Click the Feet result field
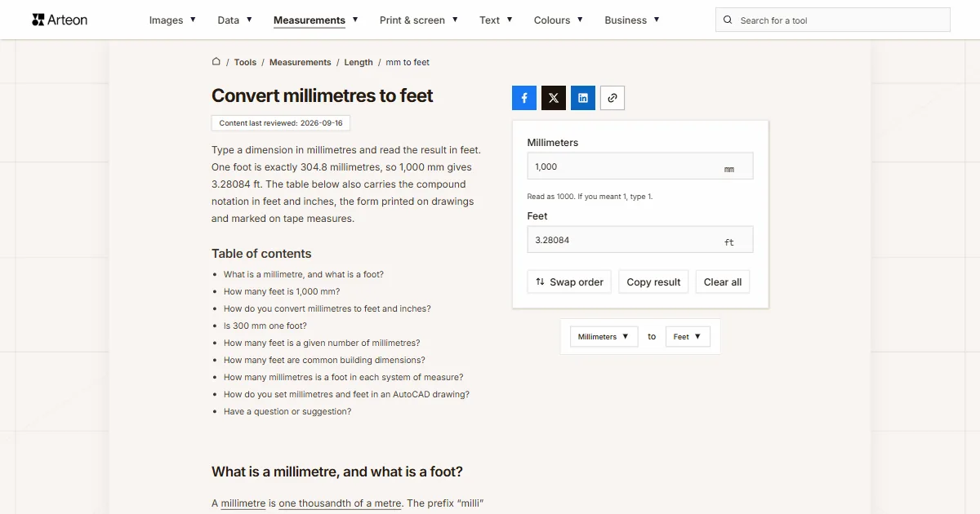 (640, 240)
